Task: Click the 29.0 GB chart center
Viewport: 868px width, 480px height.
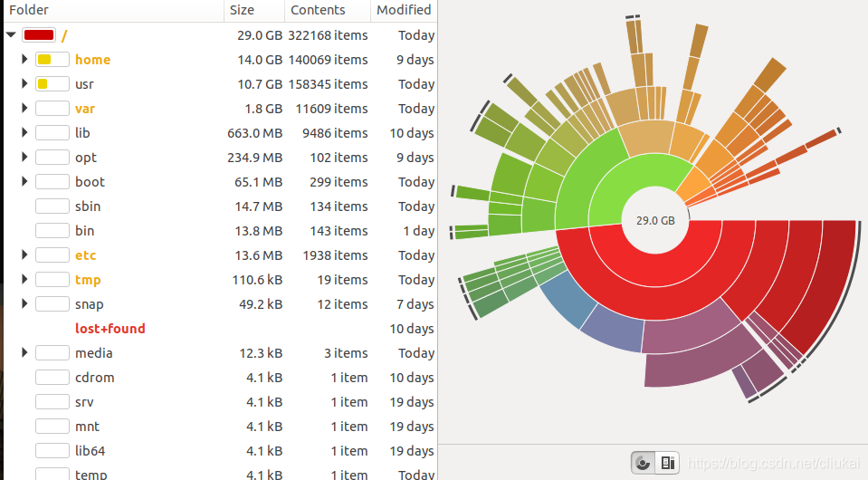Action: pyautogui.click(x=655, y=220)
